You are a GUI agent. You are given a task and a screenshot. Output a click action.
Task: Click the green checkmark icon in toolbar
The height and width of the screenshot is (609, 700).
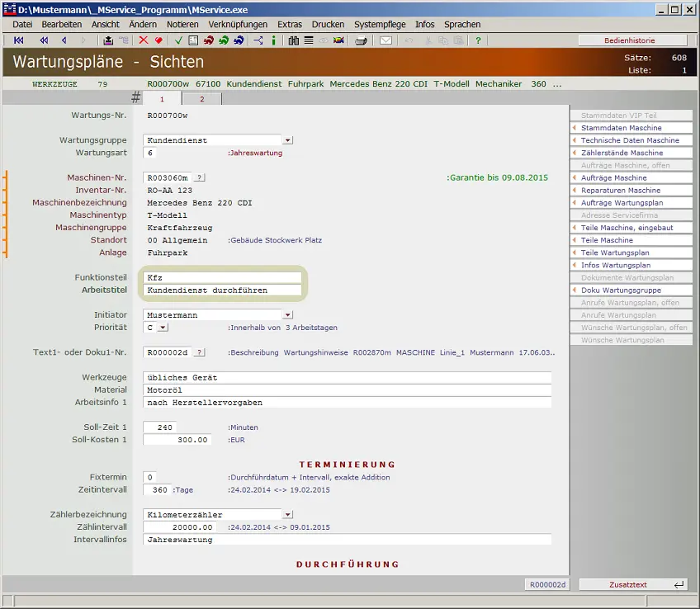click(x=179, y=40)
